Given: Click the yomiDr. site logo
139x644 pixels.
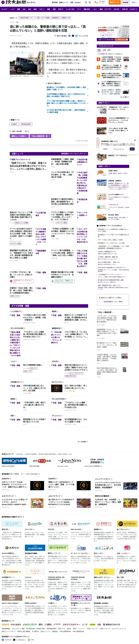Looking at the screenshot, I should [35, 524].
